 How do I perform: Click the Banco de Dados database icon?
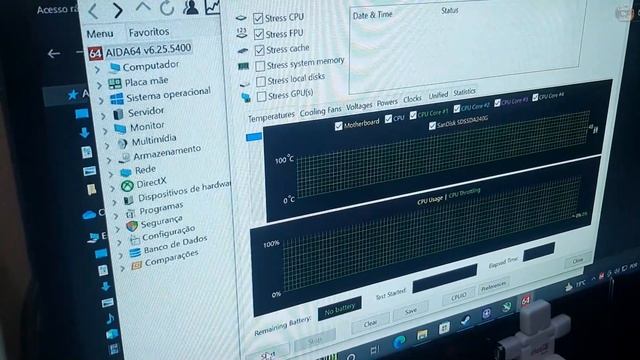135,253
